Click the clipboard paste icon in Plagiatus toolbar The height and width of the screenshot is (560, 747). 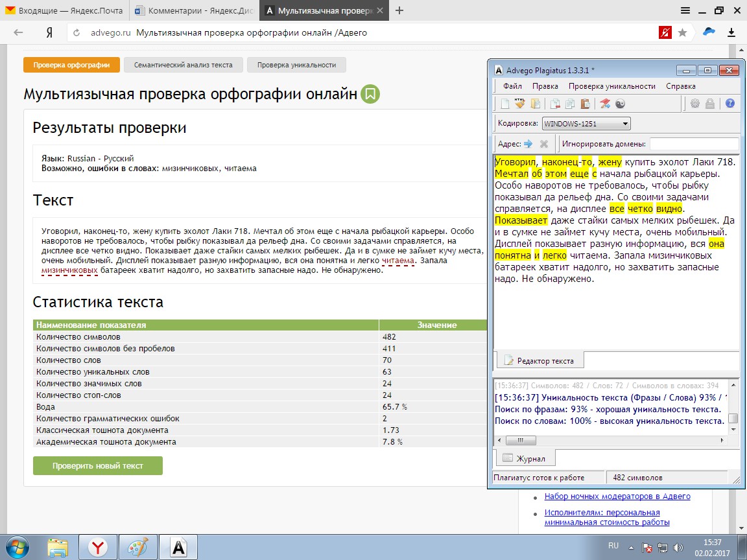(586, 103)
